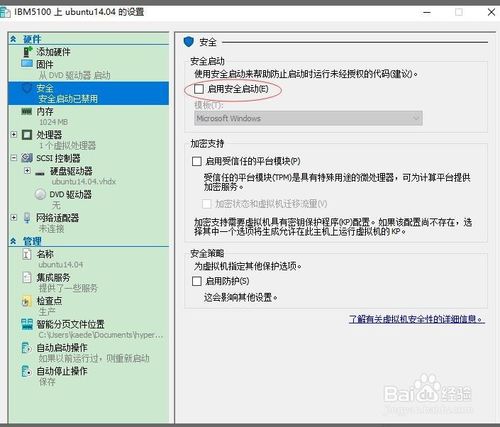This screenshot has height=427, width=500.
Task: Click the Automatic Stop Action (自动停止操作) icon
Action: 26,371
